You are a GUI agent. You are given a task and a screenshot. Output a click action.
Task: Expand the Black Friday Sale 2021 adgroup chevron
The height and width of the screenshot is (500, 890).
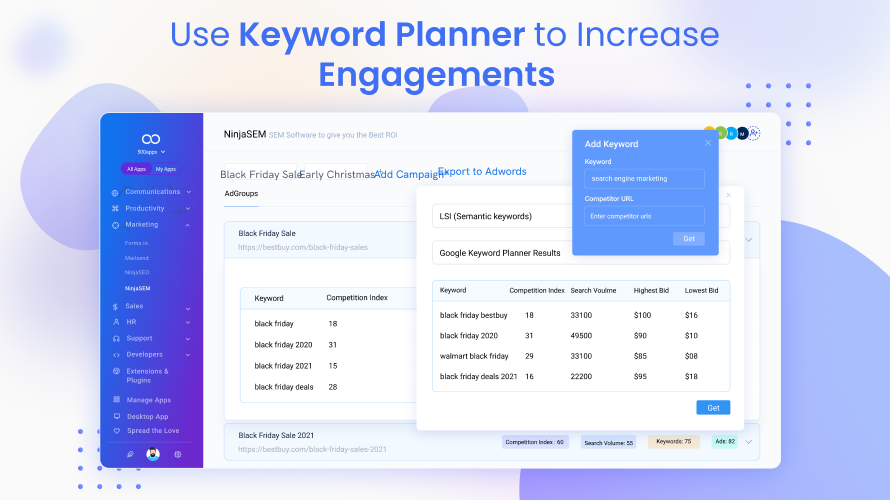click(x=749, y=442)
